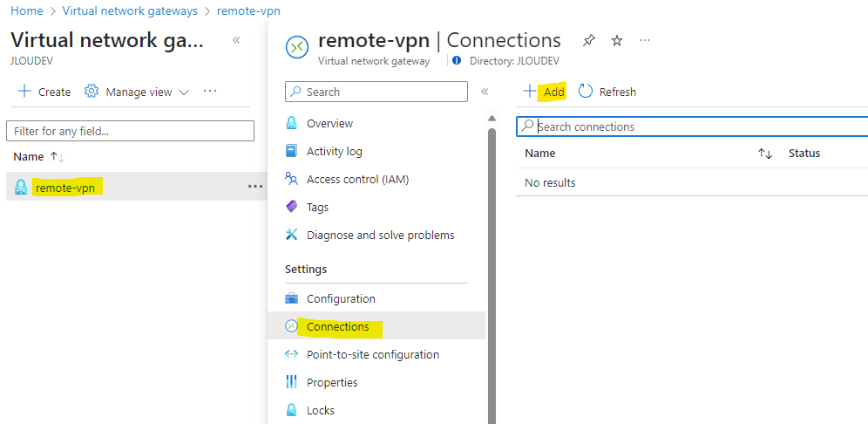
Task: Open Point-to-site configuration
Action: 372,355
